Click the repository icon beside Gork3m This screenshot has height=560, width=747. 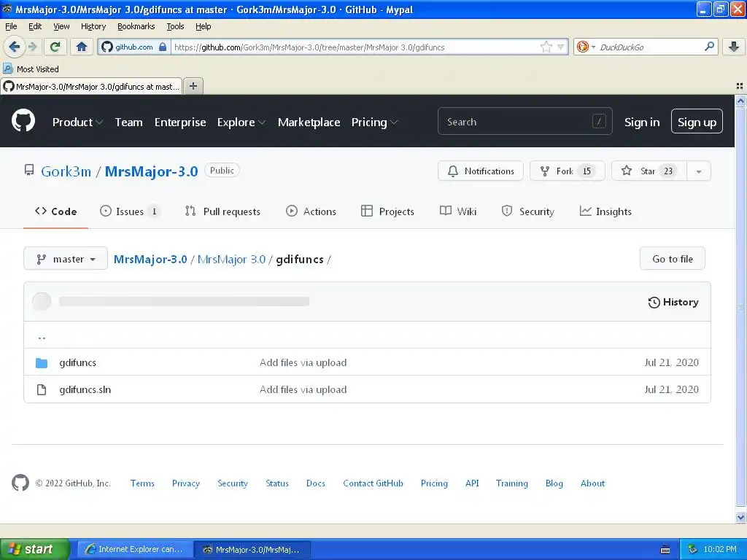pyautogui.click(x=29, y=170)
